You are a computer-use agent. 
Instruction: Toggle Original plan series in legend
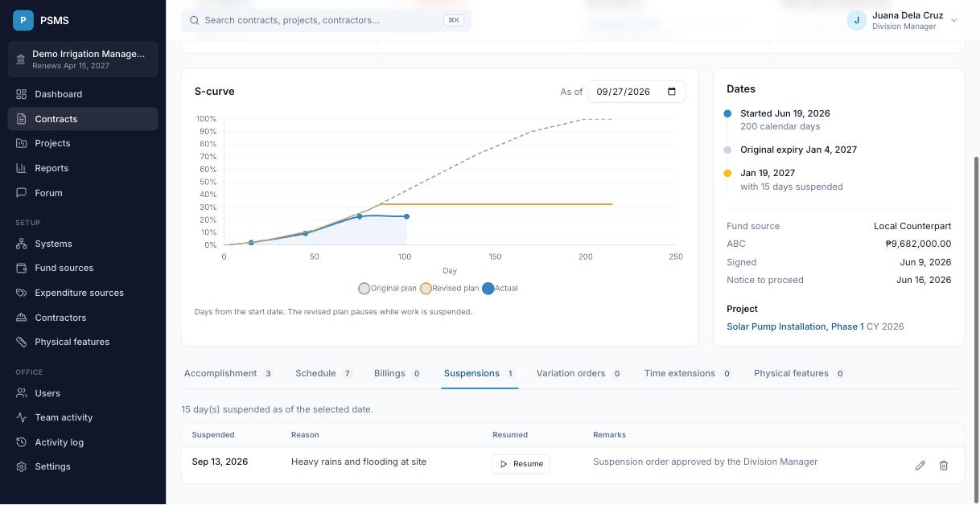coord(387,288)
